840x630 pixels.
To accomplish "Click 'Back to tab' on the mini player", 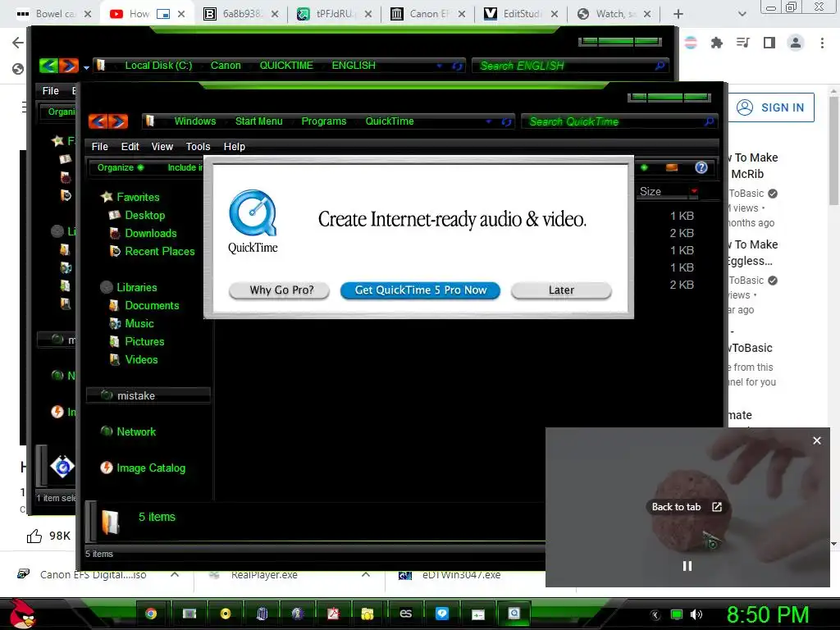I will 687,507.
